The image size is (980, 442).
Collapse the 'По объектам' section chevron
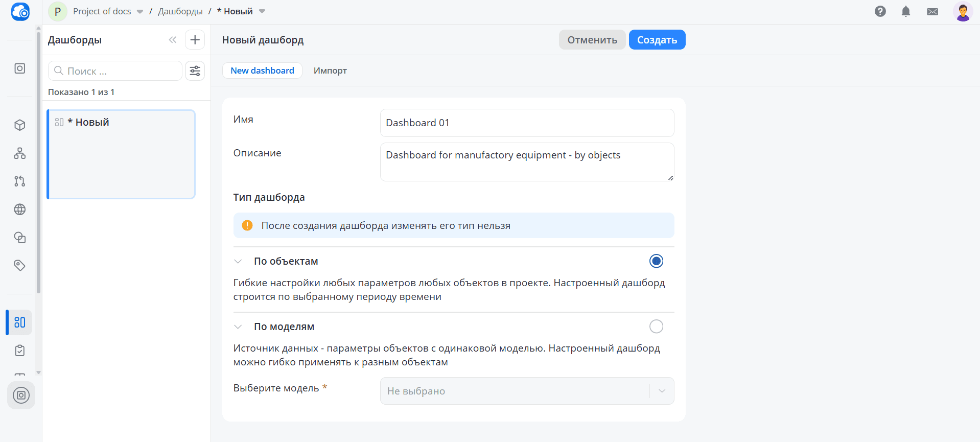click(x=238, y=261)
